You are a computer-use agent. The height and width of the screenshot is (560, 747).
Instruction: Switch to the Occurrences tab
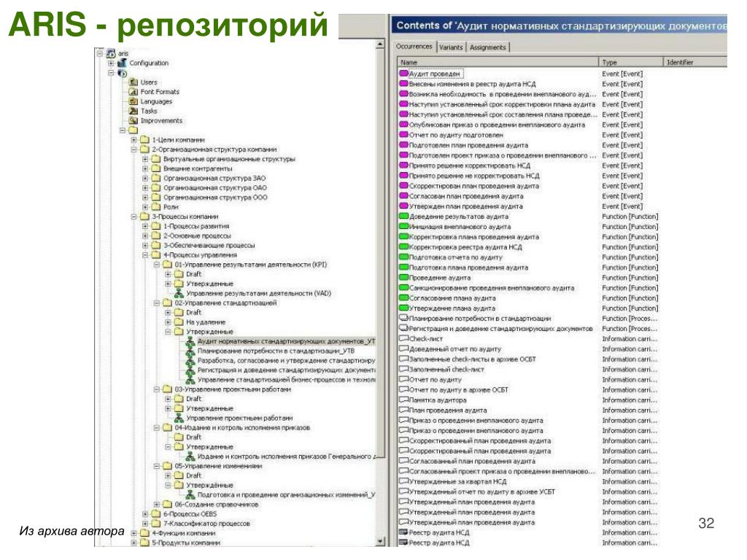(414, 46)
